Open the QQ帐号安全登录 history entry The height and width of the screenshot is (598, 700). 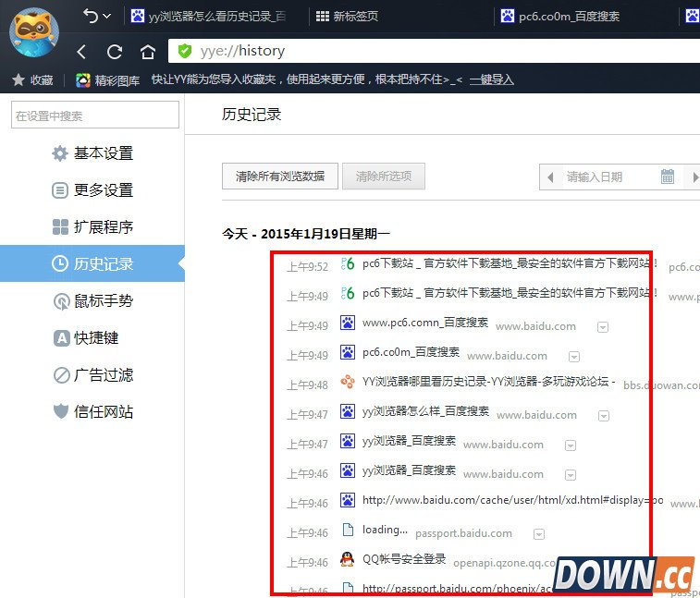pos(404,559)
